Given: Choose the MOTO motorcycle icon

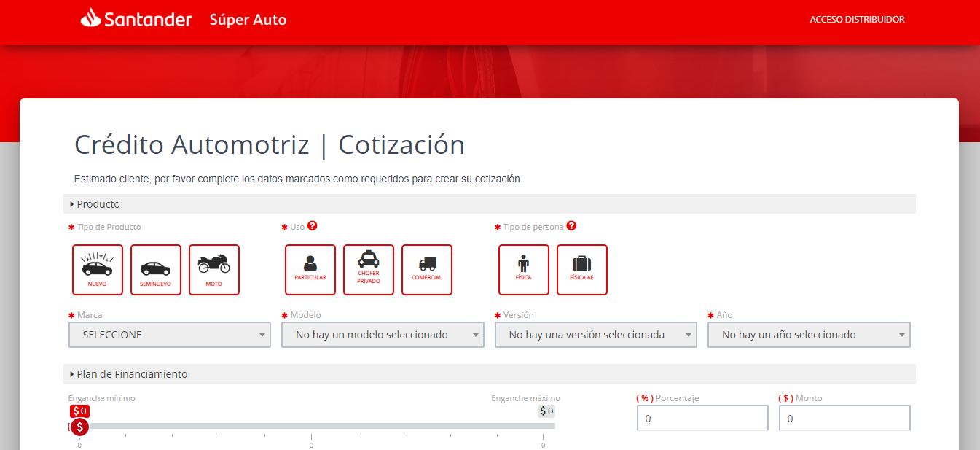Looking at the screenshot, I should click(x=213, y=269).
